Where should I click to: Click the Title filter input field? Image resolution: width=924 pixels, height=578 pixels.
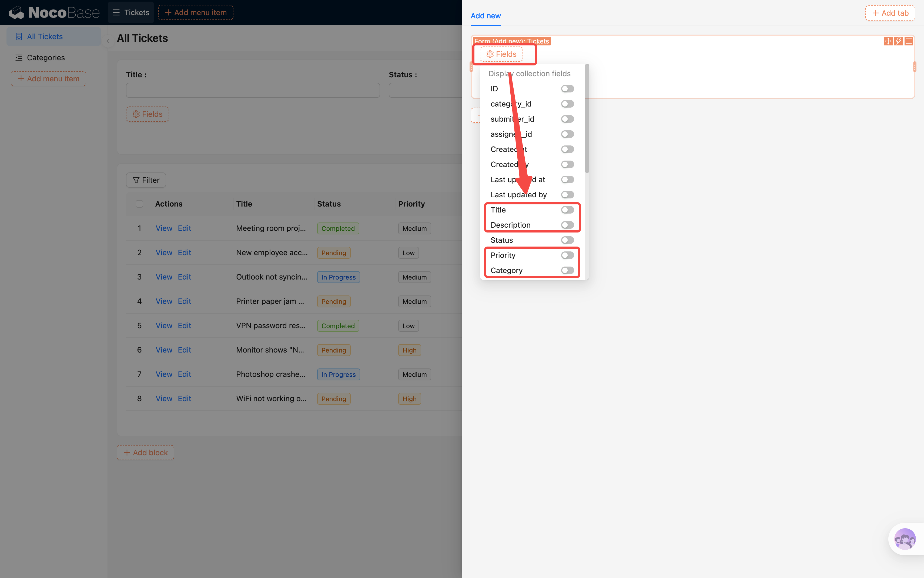point(253,90)
